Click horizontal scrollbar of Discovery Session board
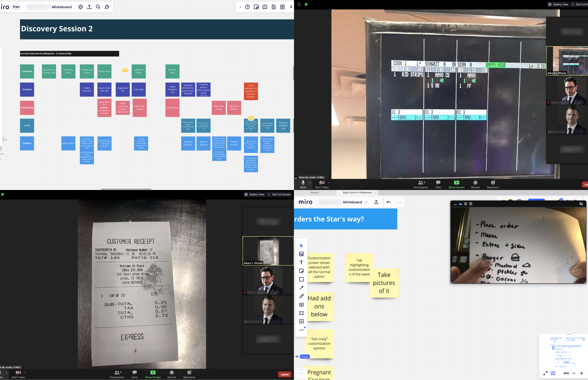Image resolution: width=588 pixels, height=380 pixels. (x=126, y=189)
